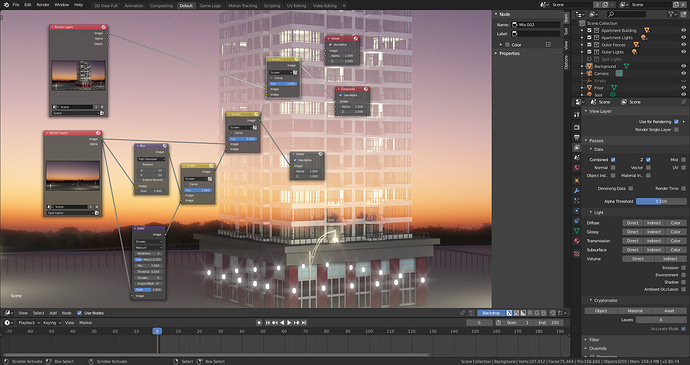Enable Diffuse Direct pass button

[632, 223]
